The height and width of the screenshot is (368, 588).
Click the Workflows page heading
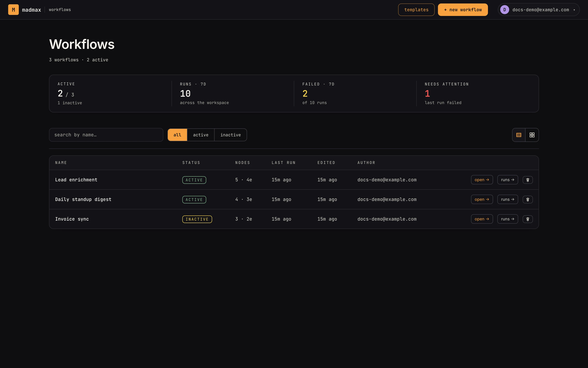pos(82,44)
